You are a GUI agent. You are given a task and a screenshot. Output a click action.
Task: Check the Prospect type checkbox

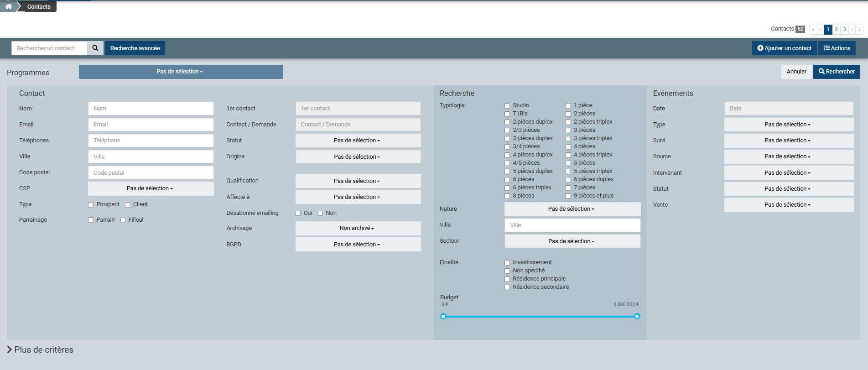coord(91,205)
